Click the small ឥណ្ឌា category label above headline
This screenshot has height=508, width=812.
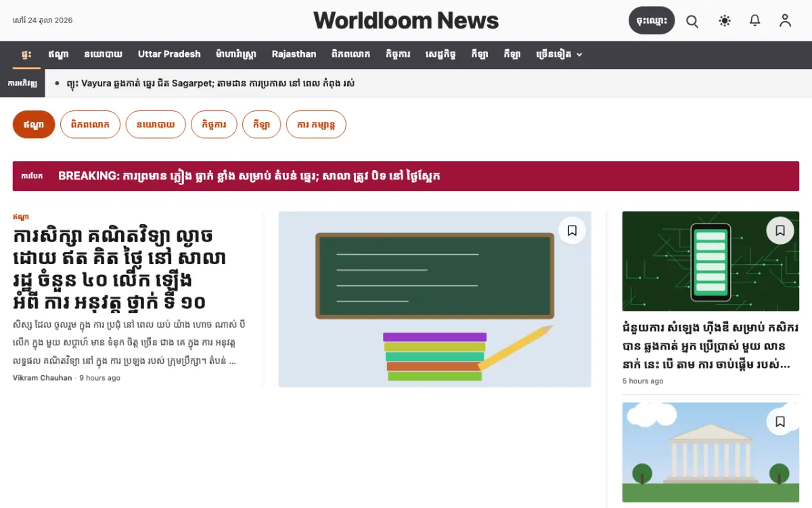coord(21,217)
